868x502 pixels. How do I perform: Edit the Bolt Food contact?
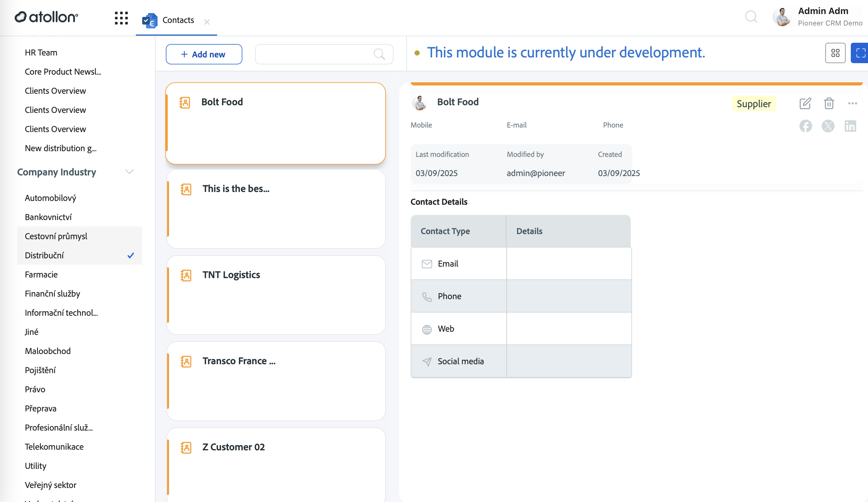point(805,103)
